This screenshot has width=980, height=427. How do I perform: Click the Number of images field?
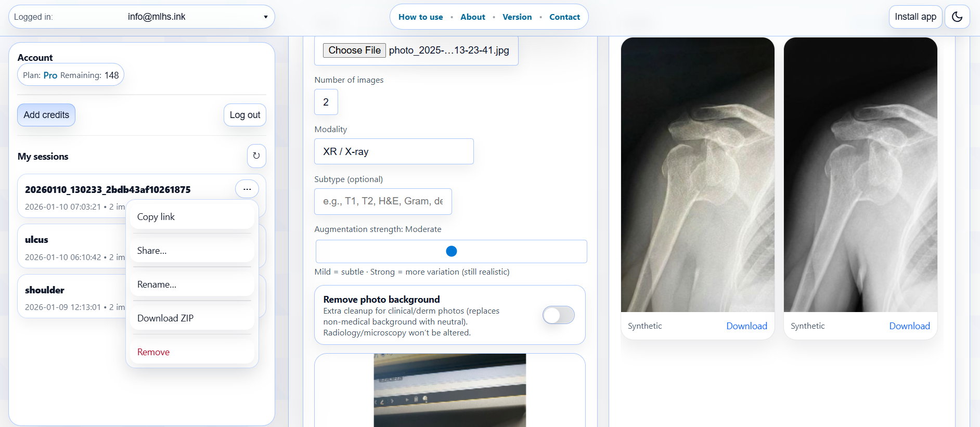pyautogui.click(x=326, y=102)
